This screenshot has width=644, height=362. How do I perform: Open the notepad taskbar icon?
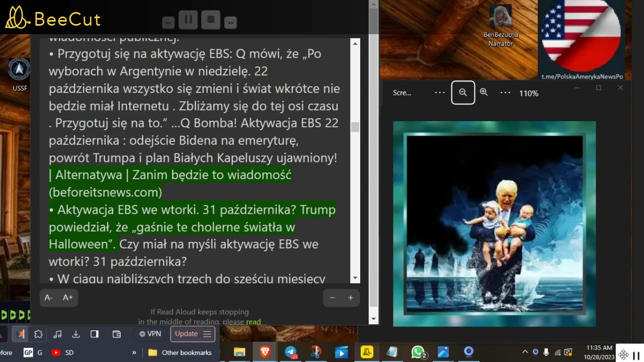pos(392,352)
